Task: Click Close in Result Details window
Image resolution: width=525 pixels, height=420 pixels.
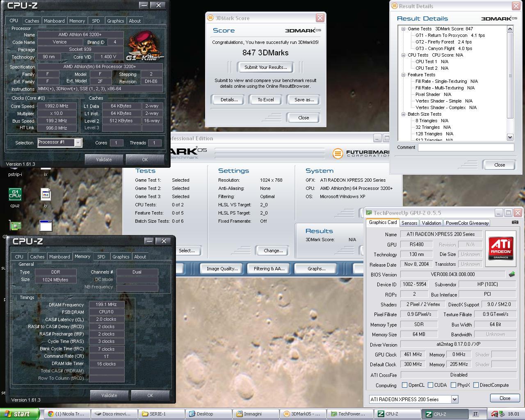Action: 500,165
